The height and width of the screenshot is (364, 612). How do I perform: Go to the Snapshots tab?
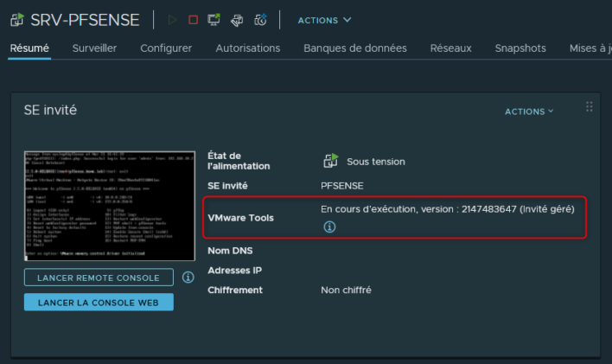point(520,48)
